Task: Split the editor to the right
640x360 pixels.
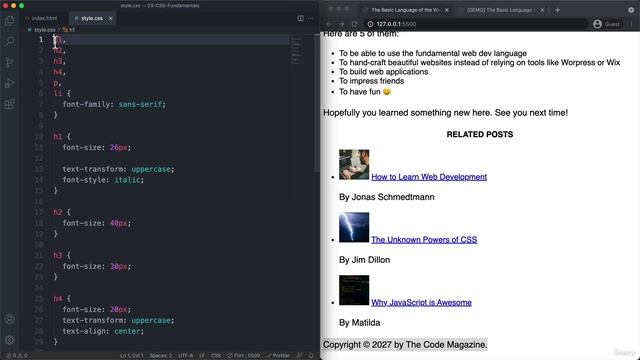Action: 300,18
